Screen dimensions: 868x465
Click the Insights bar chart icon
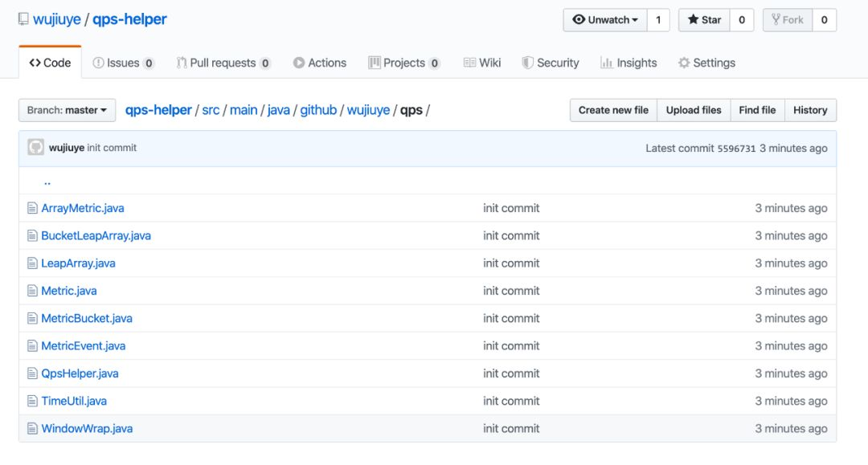point(607,63)
